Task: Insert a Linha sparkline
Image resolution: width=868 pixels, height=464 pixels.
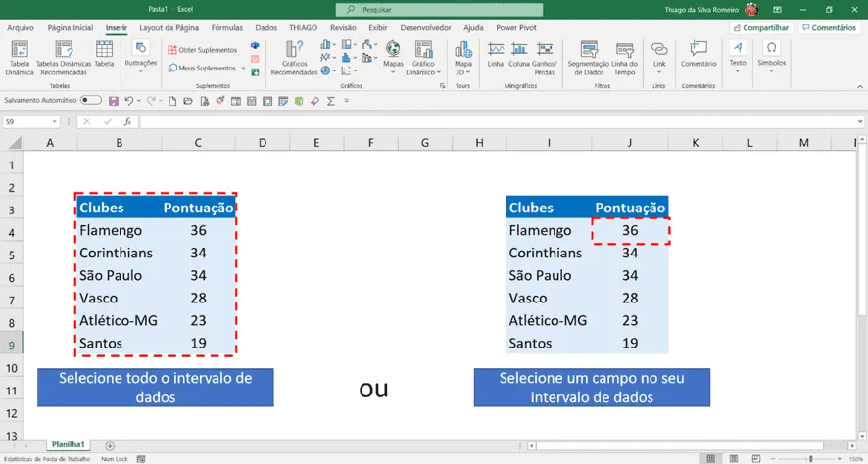Action: pos(496,54)
